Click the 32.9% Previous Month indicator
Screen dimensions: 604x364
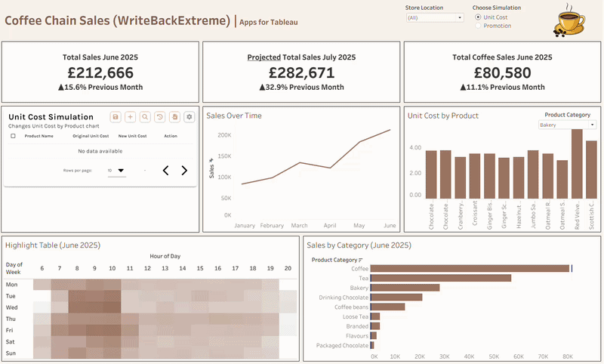[x=301, y=88]
